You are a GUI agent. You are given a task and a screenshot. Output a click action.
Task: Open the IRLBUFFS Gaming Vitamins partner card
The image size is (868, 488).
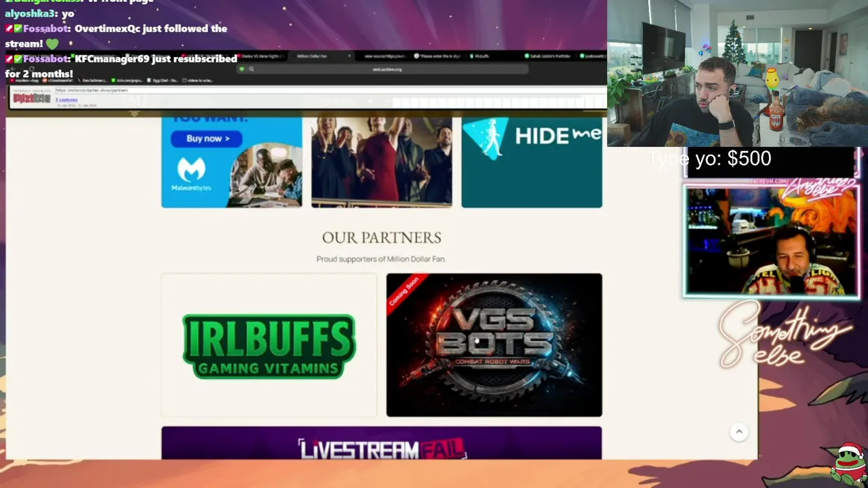click(x=269, y=345)
